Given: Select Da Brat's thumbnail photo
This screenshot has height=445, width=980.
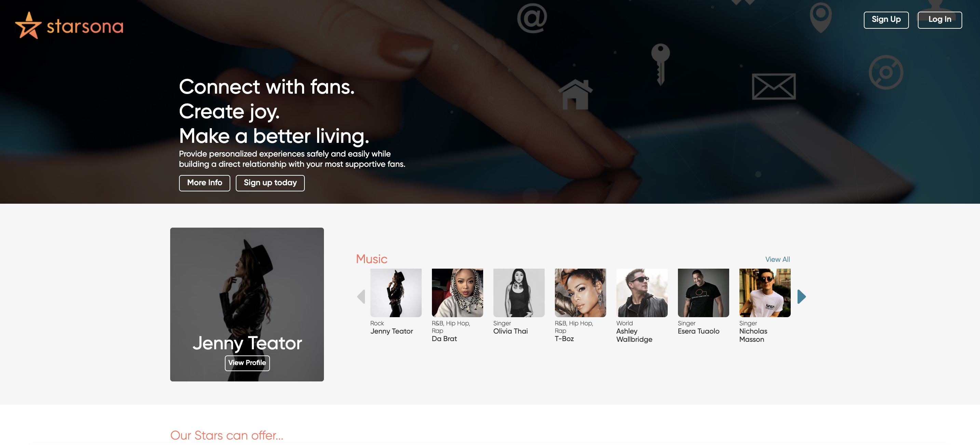Looking at the screenshot, I should pos(457,293).
